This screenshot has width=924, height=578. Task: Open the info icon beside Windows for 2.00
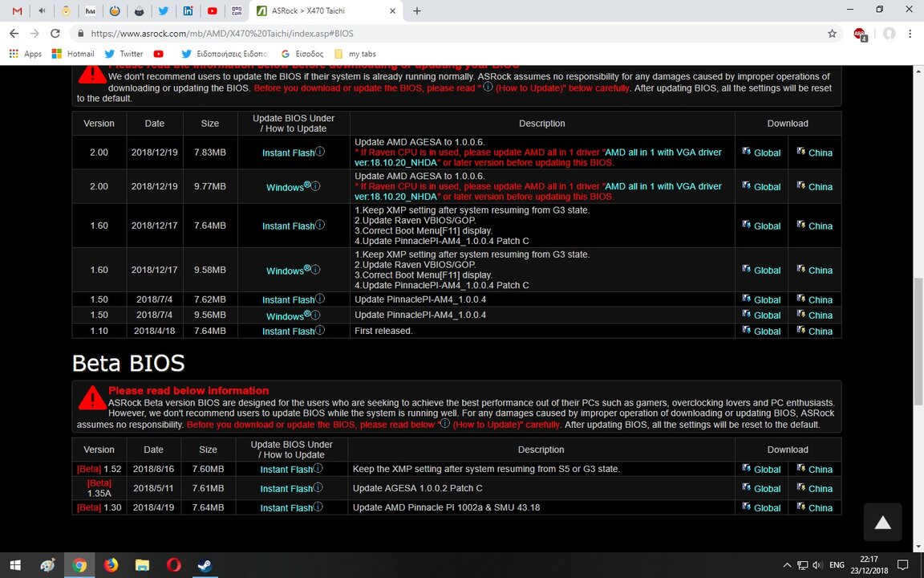click(316, 186)
